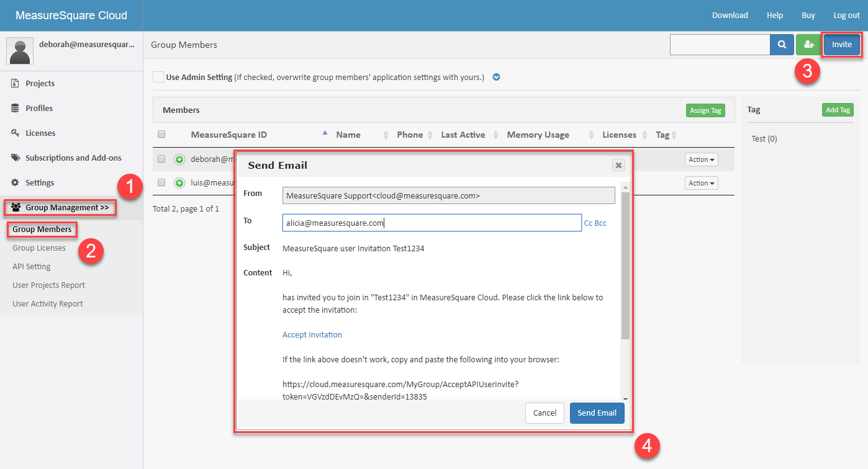The image size is (868, 469).
Task: Click the green add-user icon button
Action: click(808, 45)
